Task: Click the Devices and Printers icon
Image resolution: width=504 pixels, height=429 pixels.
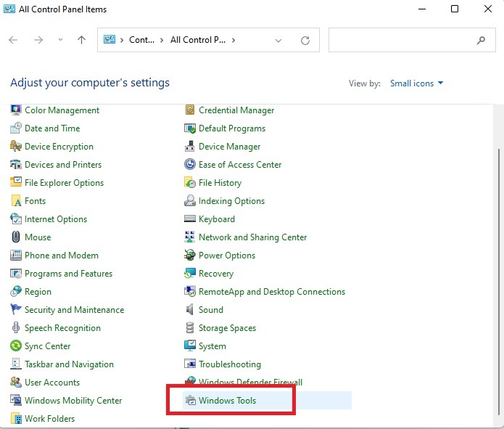Action: pyautogui.click(x=16, y=165)
